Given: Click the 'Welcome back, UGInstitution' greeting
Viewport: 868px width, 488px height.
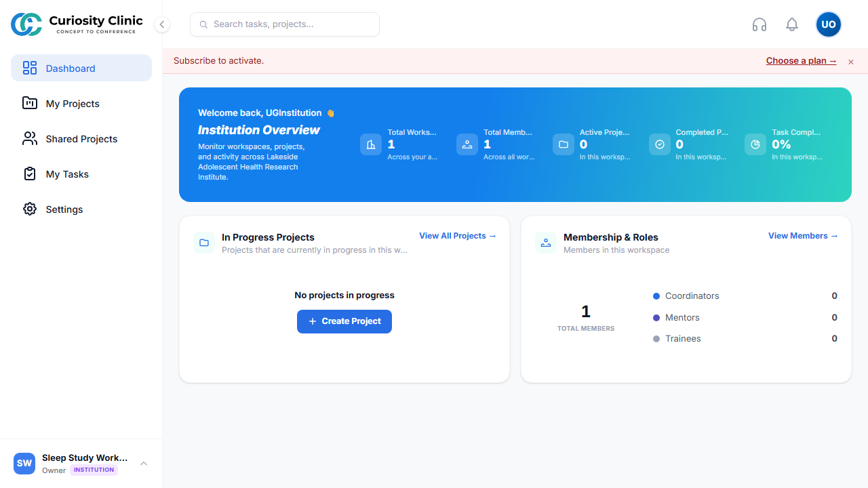Looking at the screenshot, I should point(260,113).
